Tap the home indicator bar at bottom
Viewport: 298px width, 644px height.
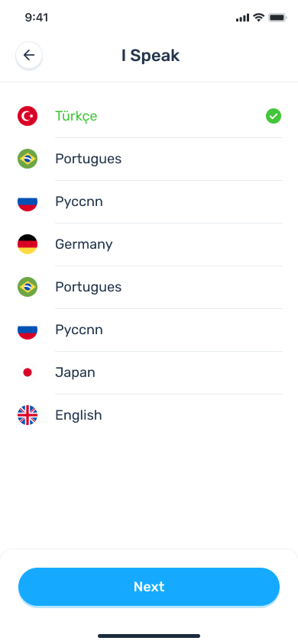click(x=149, y=636)
